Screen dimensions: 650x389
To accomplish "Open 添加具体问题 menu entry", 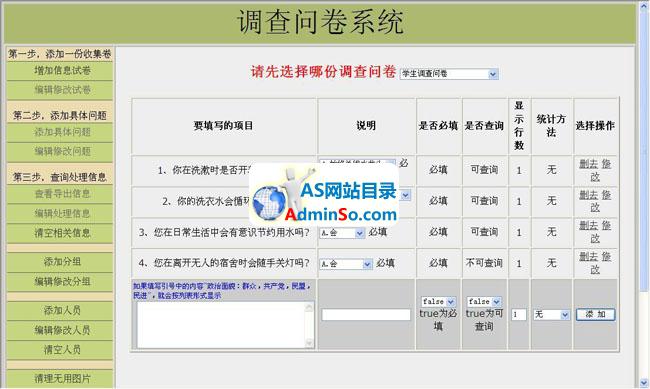I will [x=62, y=132].
